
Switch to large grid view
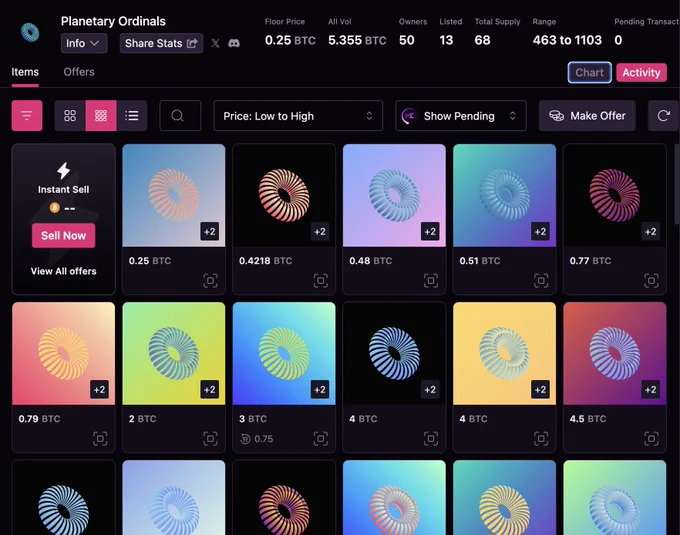pos(70,116)
